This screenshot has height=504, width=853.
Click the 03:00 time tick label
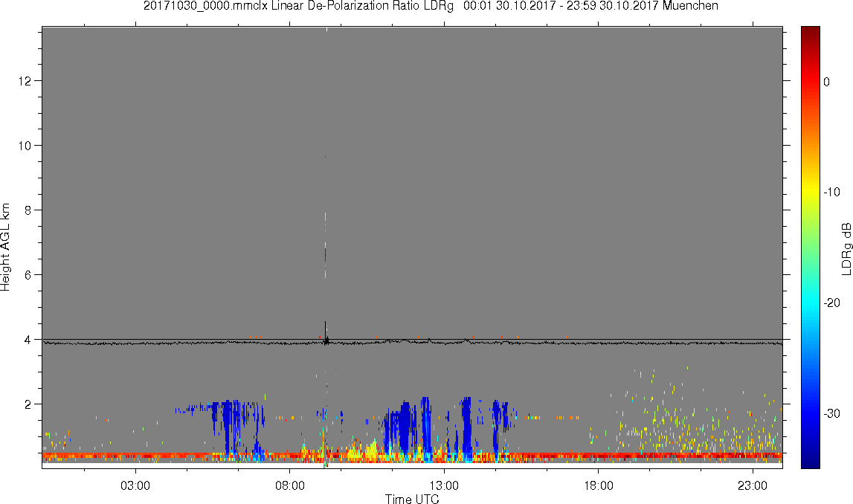click(135, 485)
